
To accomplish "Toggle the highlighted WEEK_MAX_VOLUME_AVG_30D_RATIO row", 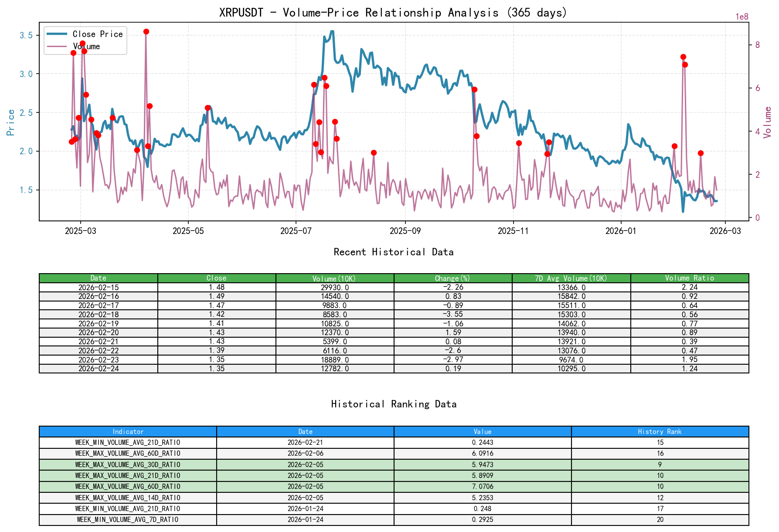I will click(128, 464).
